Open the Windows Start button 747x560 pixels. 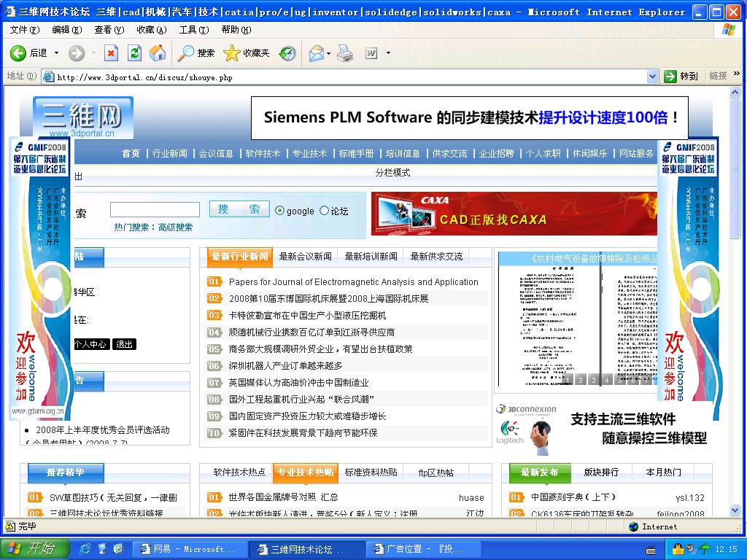35,548
